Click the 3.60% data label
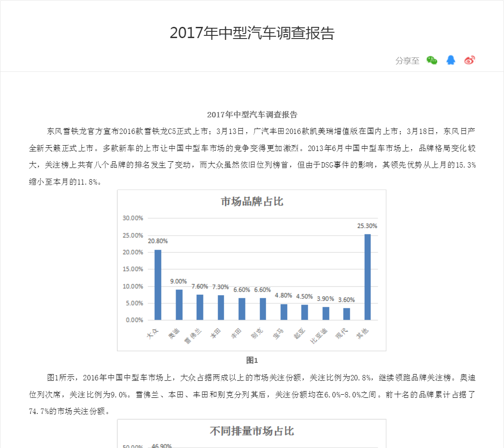Viewport: 504px width, 448px height. pyautogui.click(x=346, y=300)
